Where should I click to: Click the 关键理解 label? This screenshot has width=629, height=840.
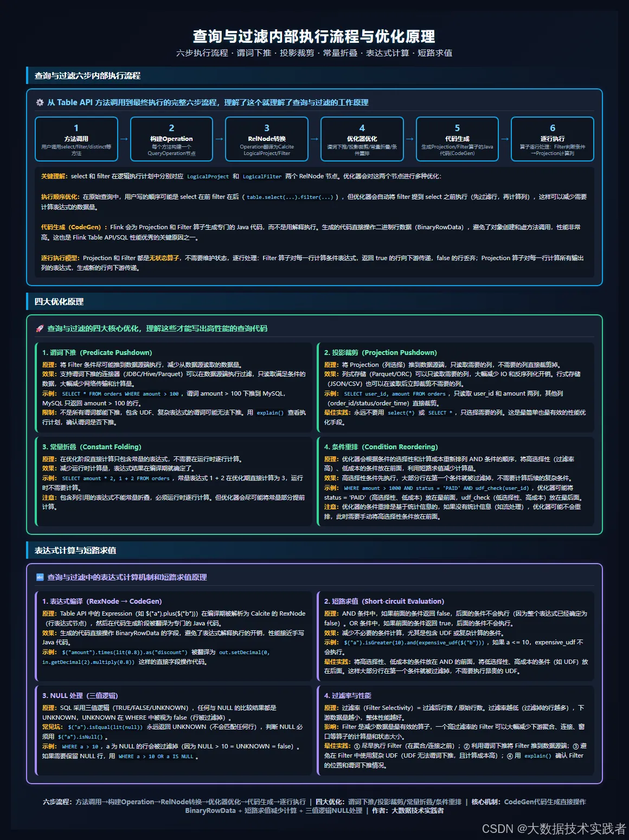tap(54, 176)
